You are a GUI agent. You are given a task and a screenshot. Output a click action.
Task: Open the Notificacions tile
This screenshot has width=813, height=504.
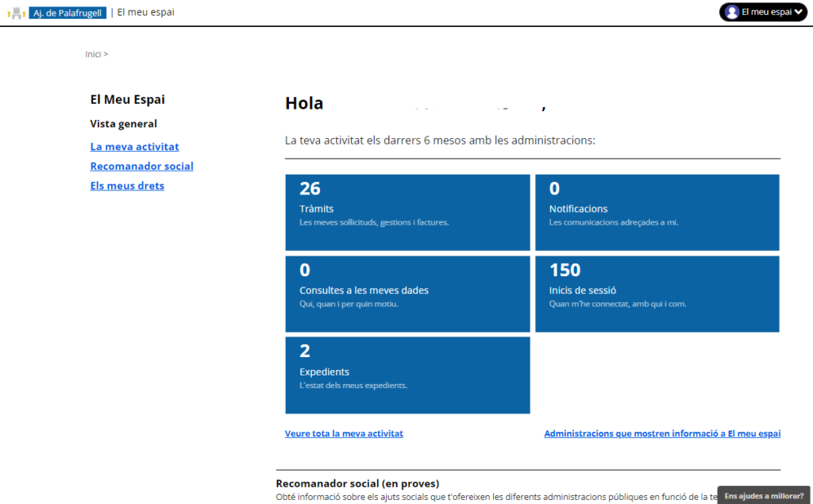click(x=657, y=213)
